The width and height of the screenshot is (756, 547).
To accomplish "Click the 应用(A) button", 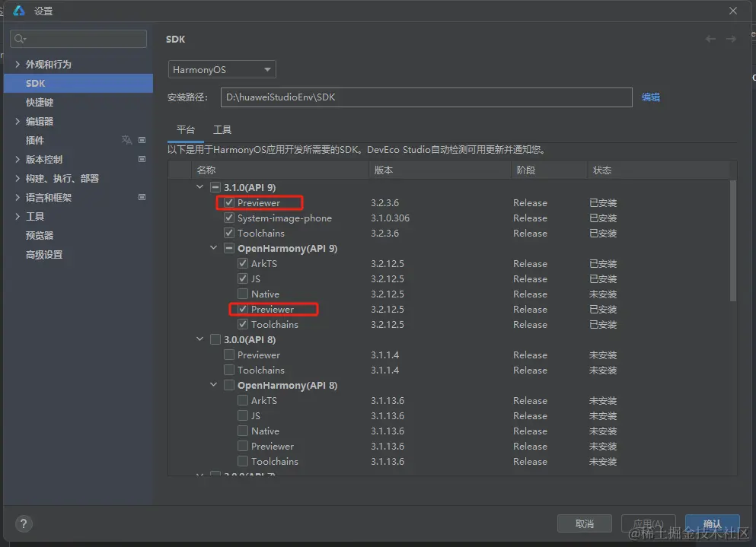I will tap(648, 523).
